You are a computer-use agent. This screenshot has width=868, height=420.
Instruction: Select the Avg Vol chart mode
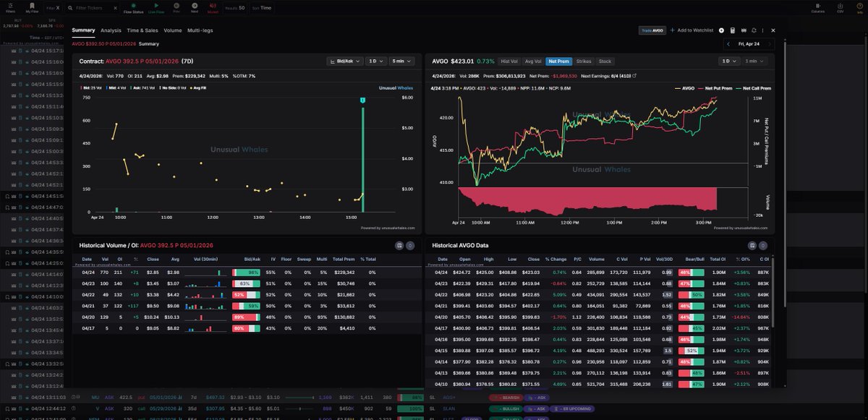tap(533, 61)
